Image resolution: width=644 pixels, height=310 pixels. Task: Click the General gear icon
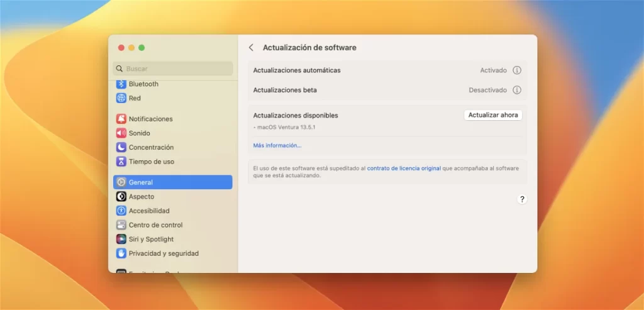coord(121,182)
